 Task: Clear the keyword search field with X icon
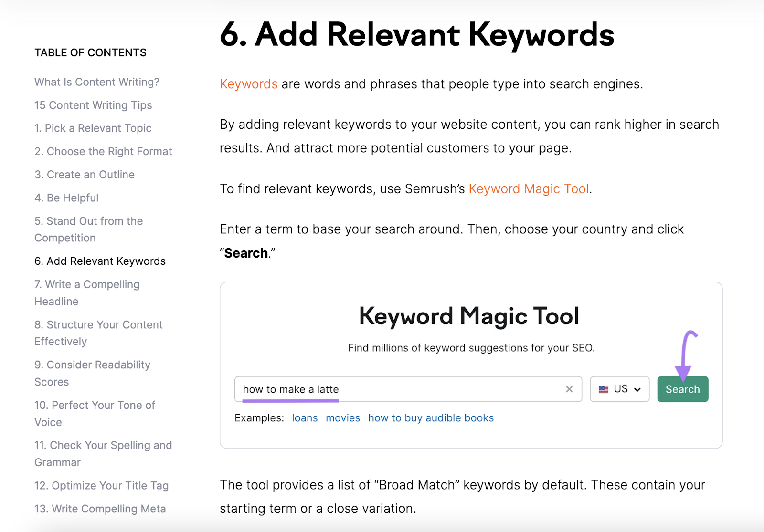pos(569,389)
